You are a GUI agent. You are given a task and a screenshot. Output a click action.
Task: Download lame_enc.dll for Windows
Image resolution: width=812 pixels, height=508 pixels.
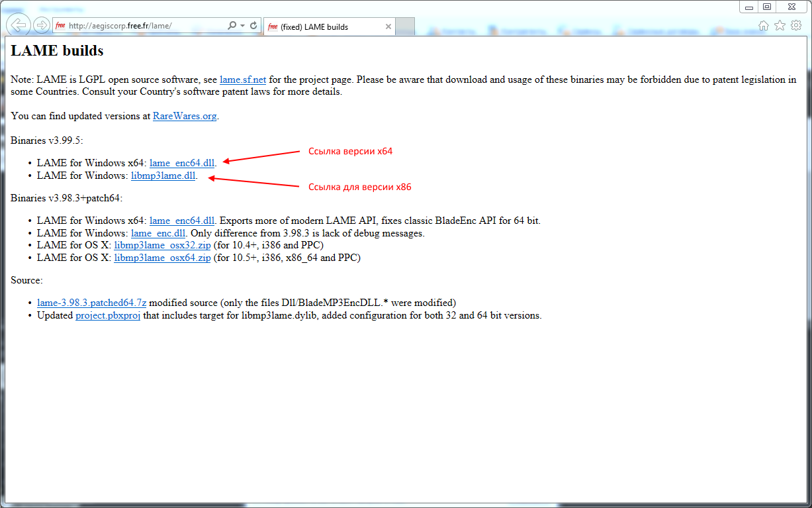point(158,233)
